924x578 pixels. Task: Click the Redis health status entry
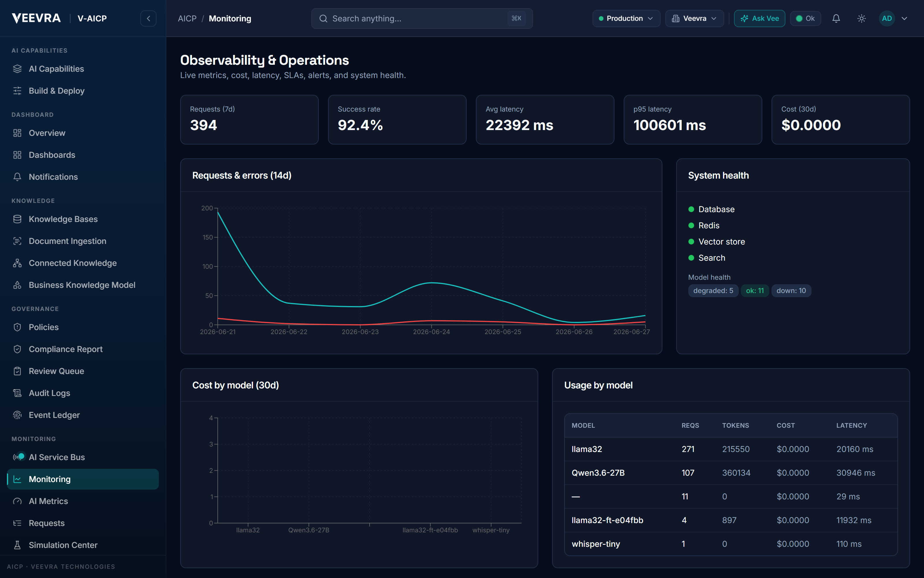coord(704,225)
